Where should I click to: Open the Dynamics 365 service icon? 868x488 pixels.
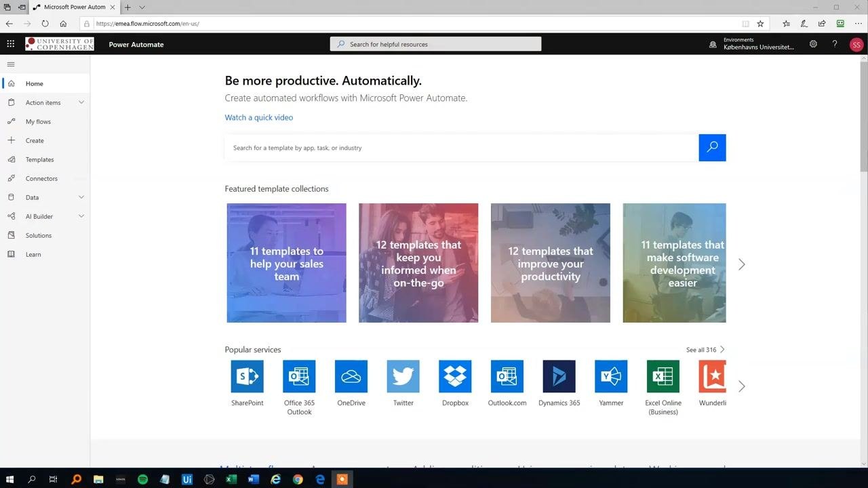point(559,376)
